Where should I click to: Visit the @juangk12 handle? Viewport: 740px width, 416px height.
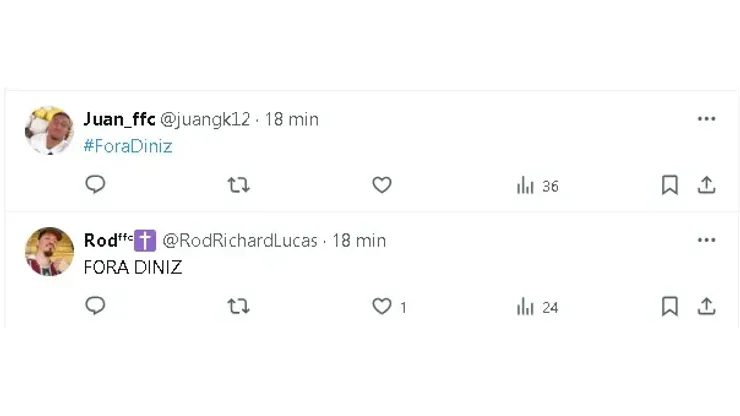coord(205,120)
